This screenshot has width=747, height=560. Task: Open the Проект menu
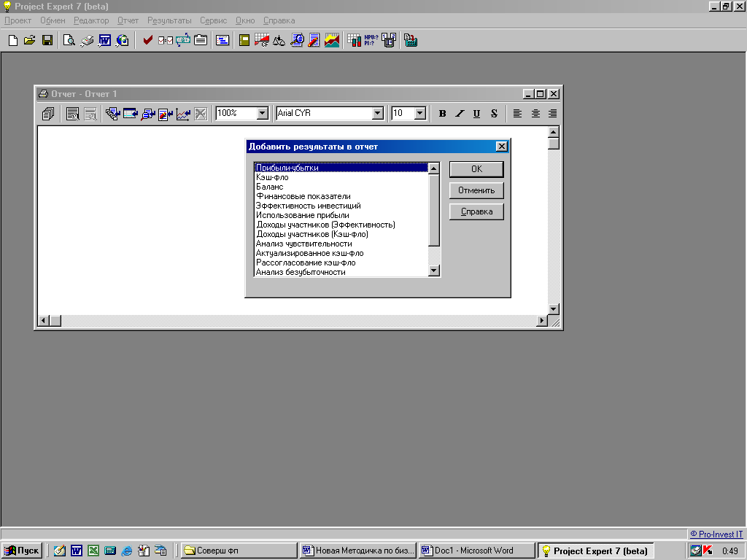pyautogui.click(x=18, y=20)
